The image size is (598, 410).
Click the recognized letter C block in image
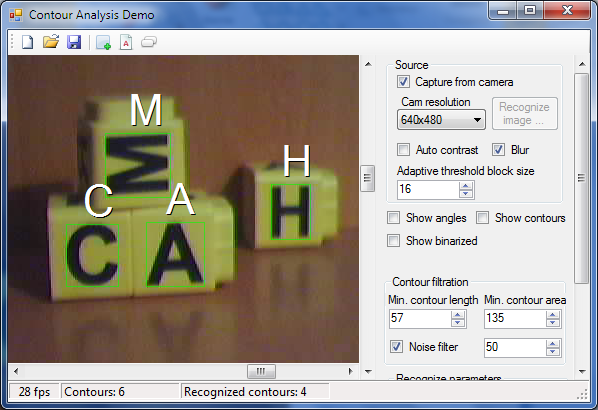coord(93,255)
